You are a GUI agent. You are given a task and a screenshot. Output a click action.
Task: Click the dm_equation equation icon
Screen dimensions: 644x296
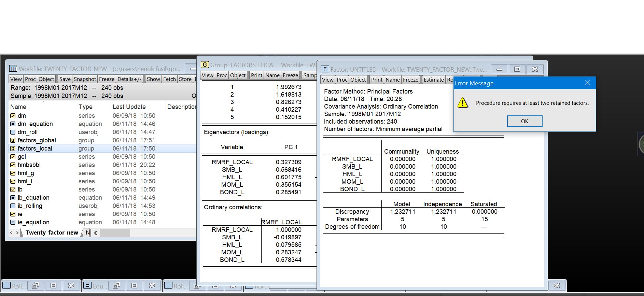[x=13, y=124]
